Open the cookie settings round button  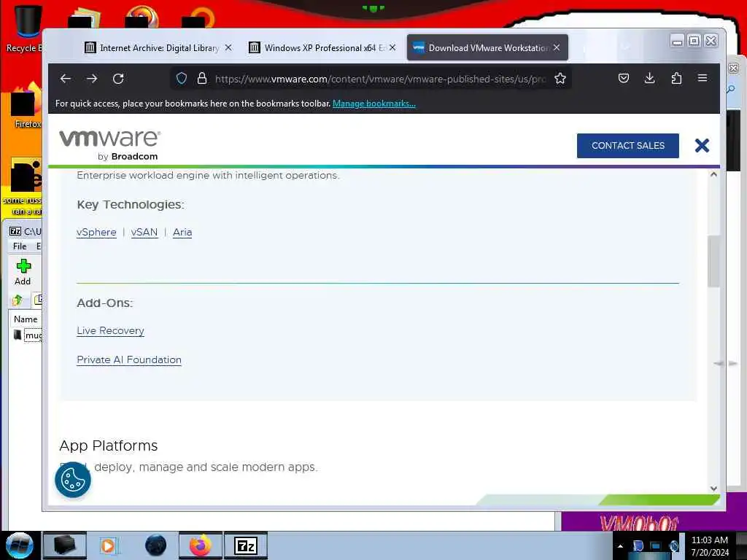coord(73,480)
